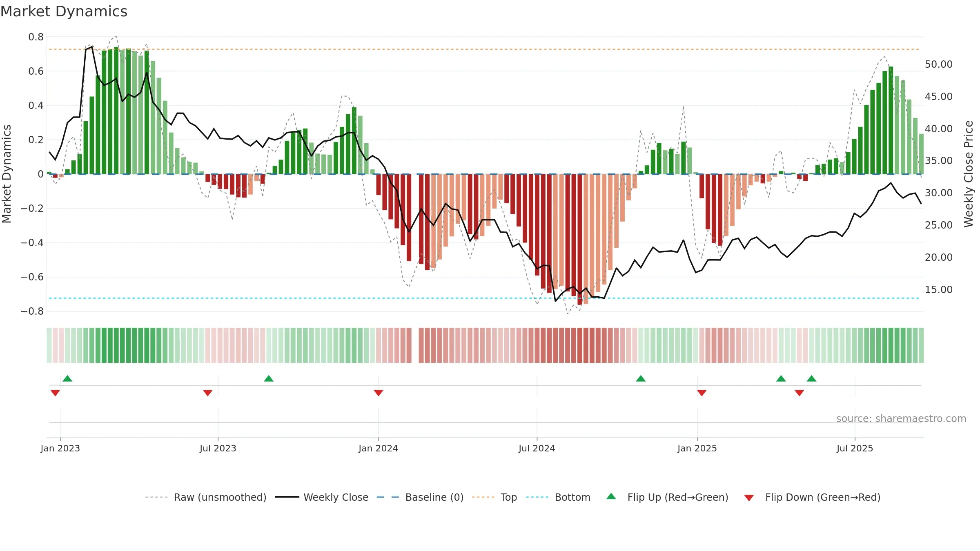Click the Jul 2024 x-axis label
Screen dimensions: 980x551
[x=537, y=448]
